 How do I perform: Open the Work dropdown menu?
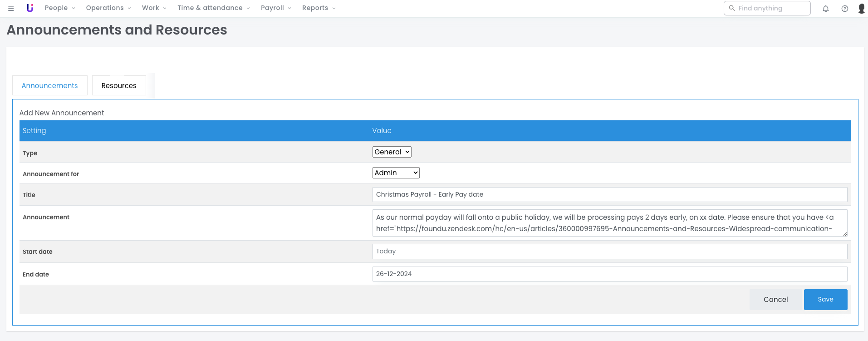pyautogui.click(x=154, y=8)
